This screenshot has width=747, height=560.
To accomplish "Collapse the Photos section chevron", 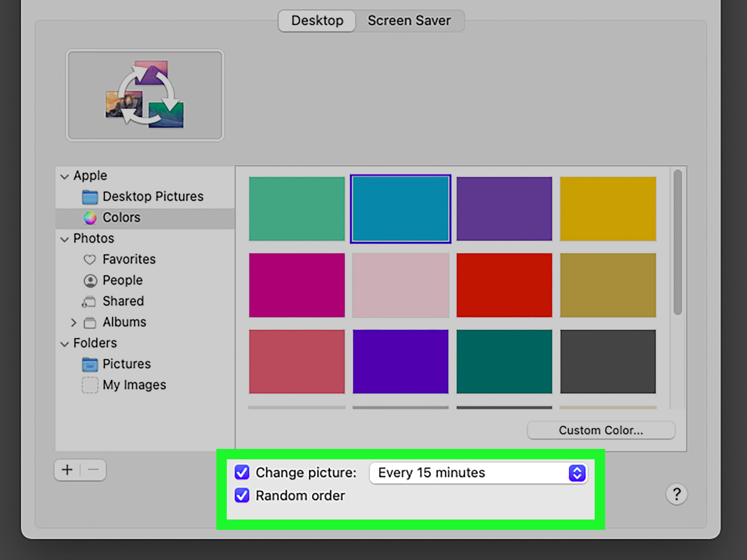I will point(64,239).
